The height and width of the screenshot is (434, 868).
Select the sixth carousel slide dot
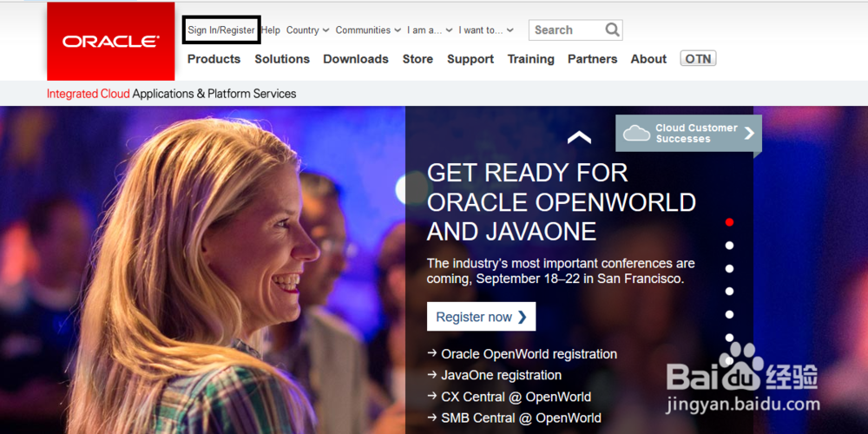coord(730,338)
